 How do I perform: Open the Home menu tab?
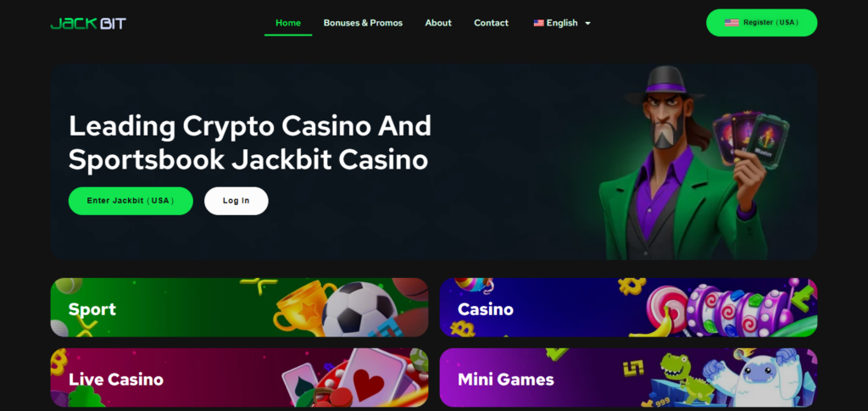coord(288,23)
